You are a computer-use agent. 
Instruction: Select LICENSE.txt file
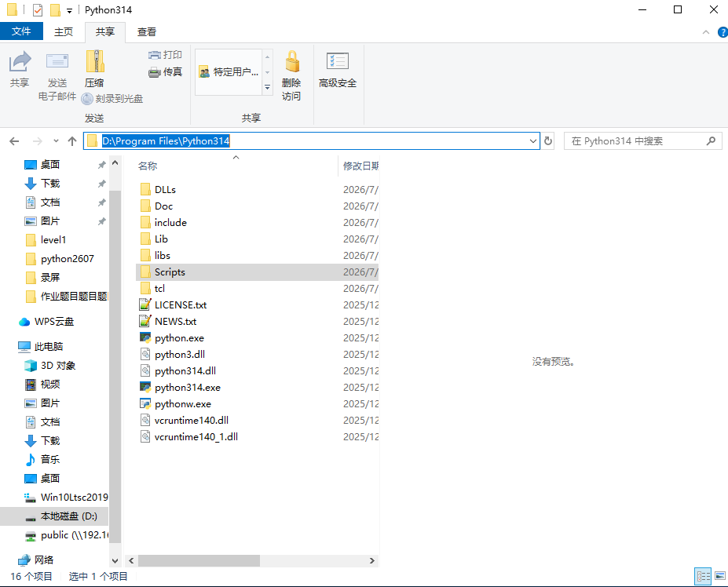tap(180, 304)
